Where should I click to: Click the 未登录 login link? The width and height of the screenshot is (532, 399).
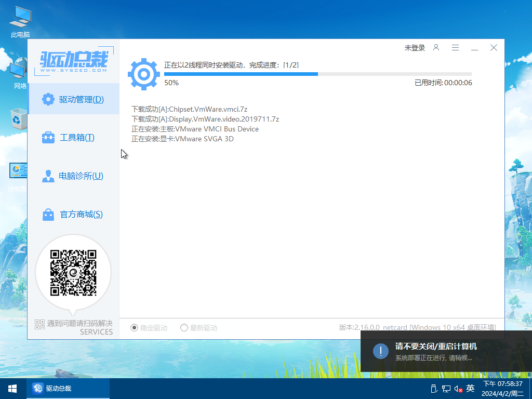[x=415, y=48]
